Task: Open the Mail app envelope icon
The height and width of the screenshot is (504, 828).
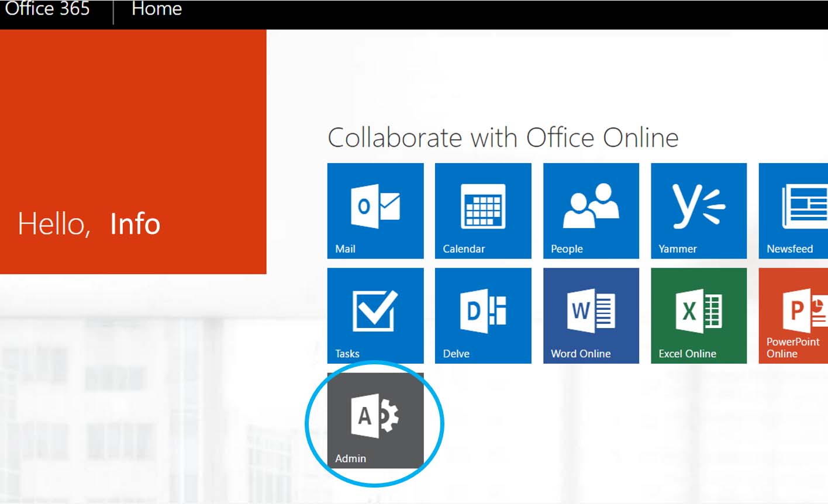Action: (375, 206)
